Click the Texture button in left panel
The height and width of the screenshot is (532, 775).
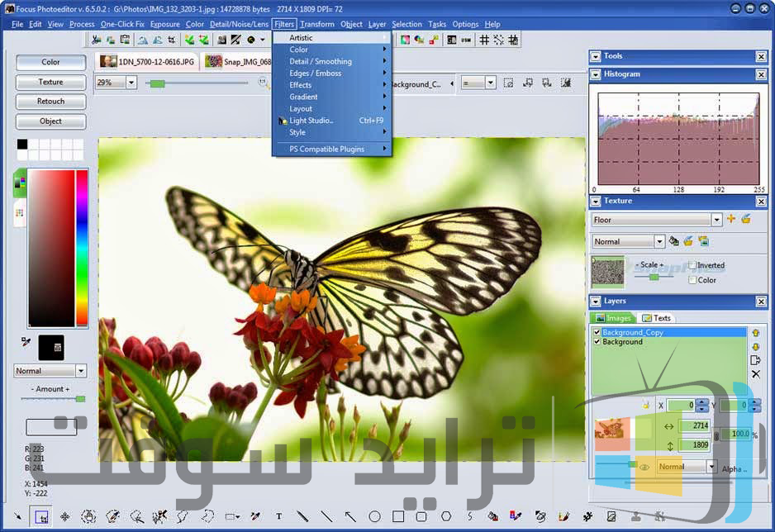[x=51, y=82]
